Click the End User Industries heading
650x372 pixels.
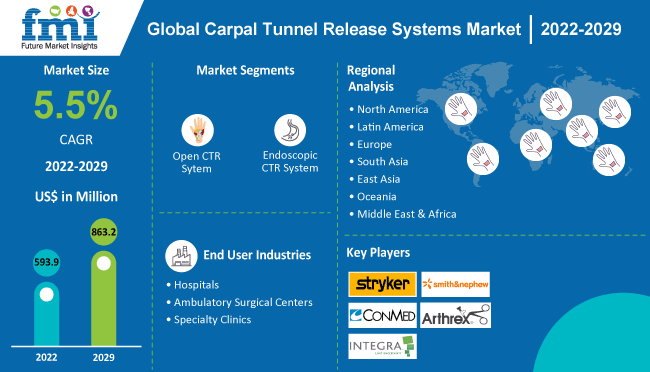(x=257, y=255)
